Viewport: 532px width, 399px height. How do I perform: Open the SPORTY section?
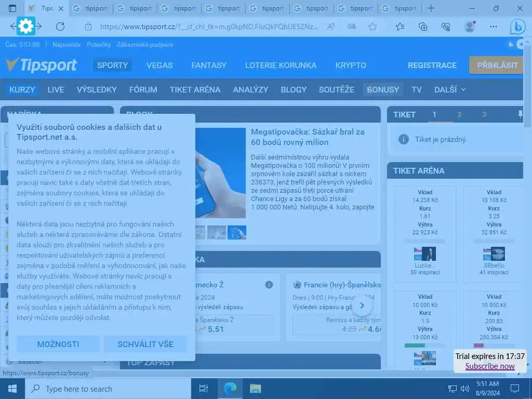tap(112, 65)
